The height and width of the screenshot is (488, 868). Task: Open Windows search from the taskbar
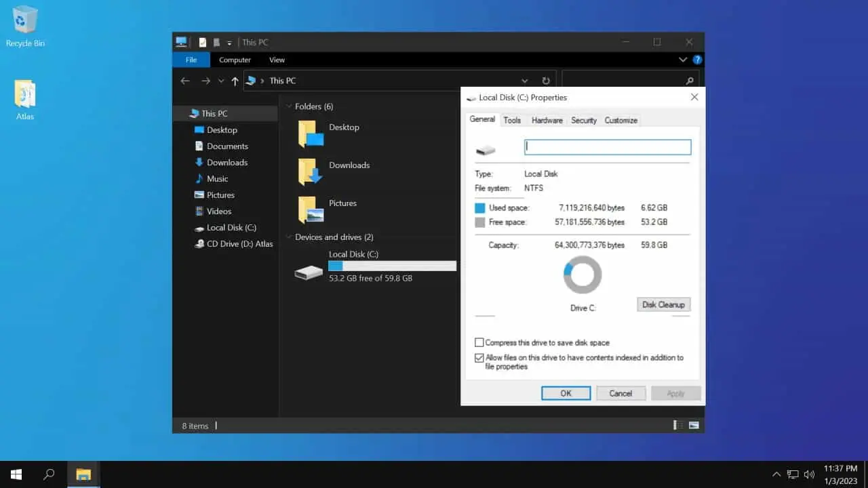(49, 474)
